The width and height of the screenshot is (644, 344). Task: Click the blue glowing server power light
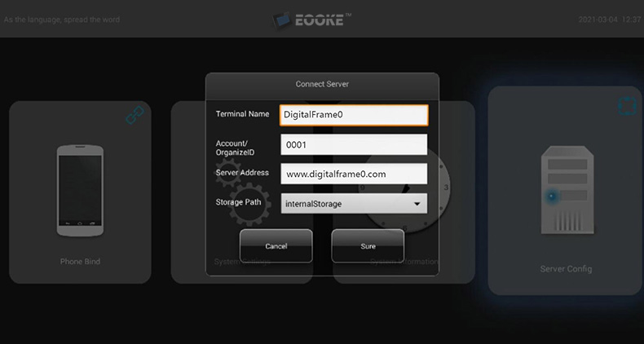(x=551, y=196)
